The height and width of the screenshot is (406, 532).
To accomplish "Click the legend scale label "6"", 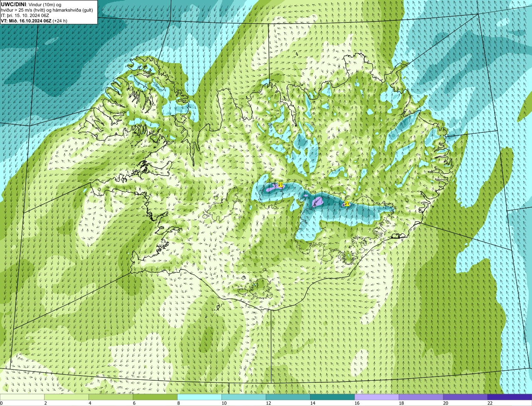I will 134,403.
